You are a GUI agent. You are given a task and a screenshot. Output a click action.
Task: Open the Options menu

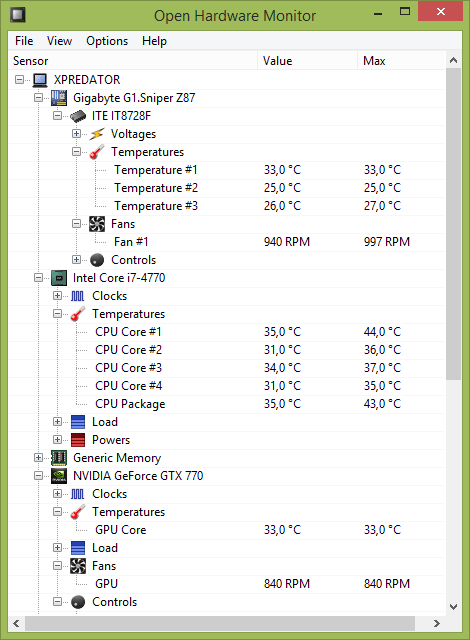tap(107, 41)
